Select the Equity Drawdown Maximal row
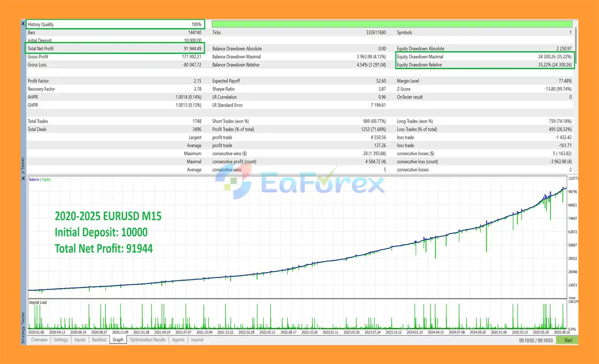This screenshot has width=599, height=364. point(484,57)
